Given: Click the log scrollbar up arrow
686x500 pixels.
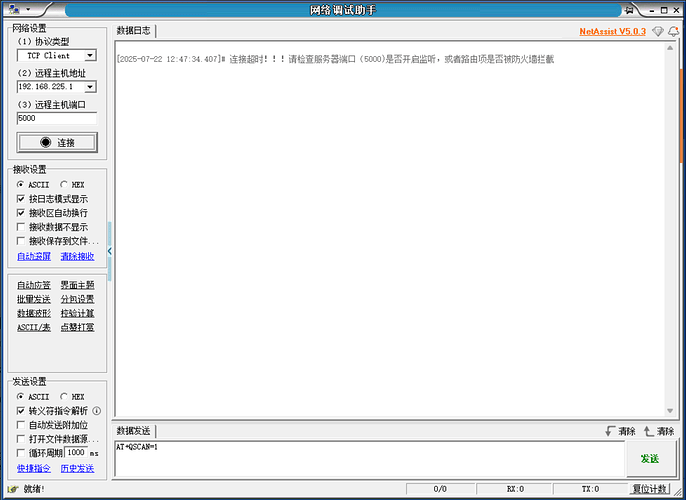Looking at the screenshot, I should tap(670, 48).
